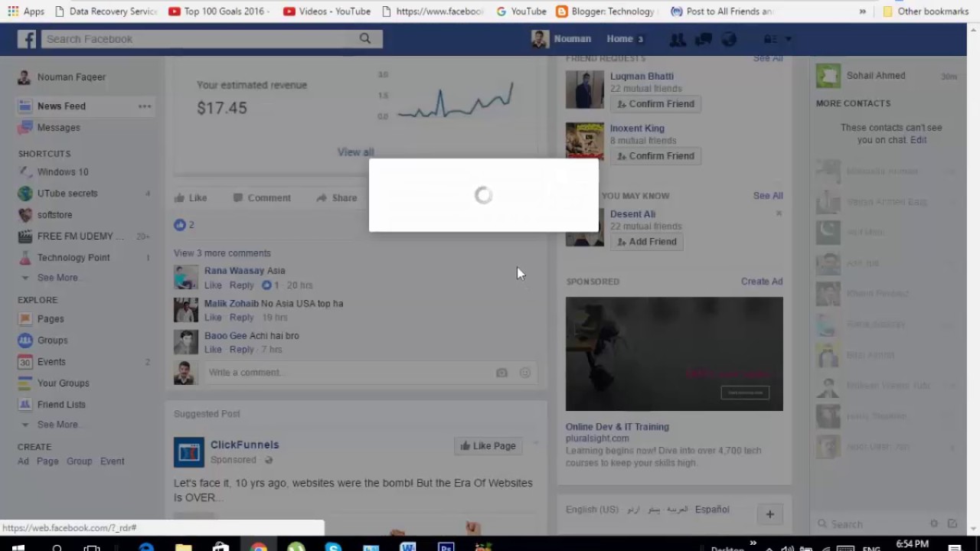Reply to Rana Waasay's comment

pyautogui.click(x=241, y=285)
